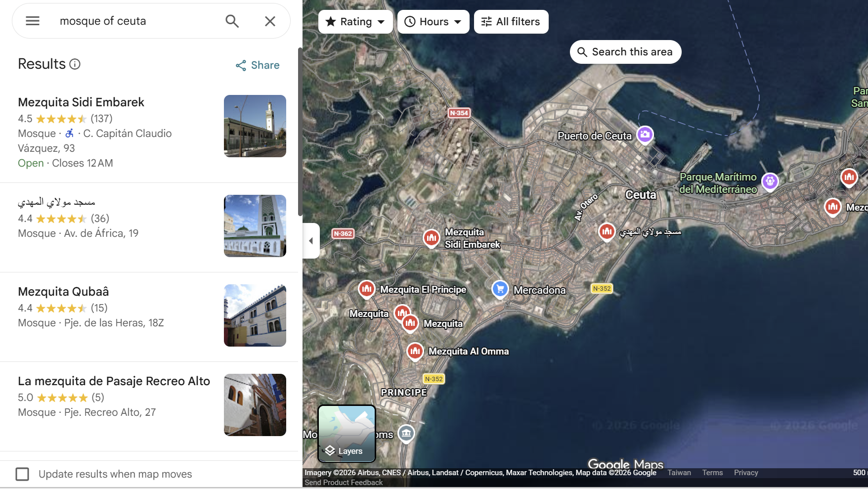Enable Update results when map moves
The height and width of the screenshot is (489, 868).
pos(22,474)
